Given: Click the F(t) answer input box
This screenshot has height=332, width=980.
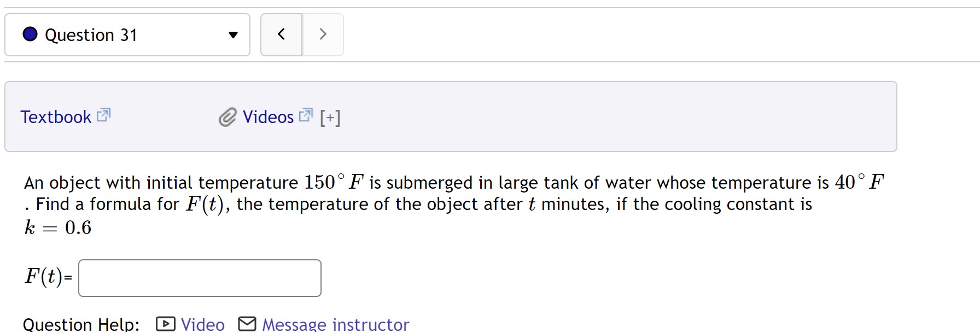Looking at the screenshot, I should [x=199, y=278].
